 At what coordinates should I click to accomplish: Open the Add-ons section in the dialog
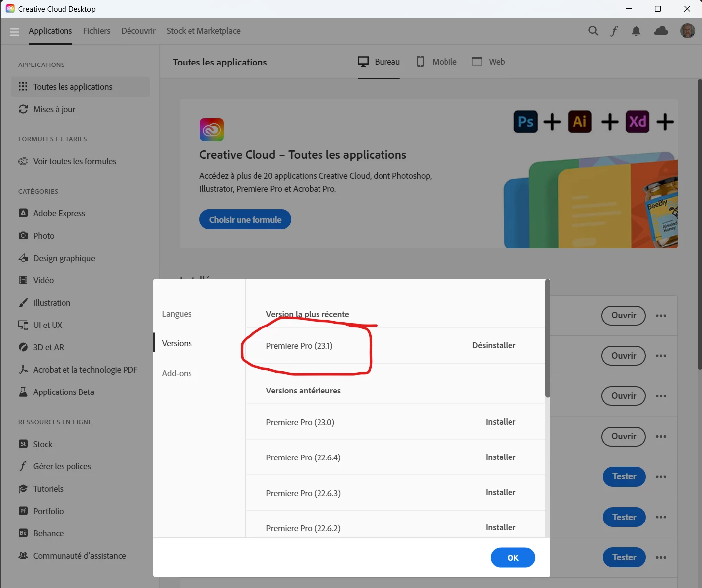(177, 373)
